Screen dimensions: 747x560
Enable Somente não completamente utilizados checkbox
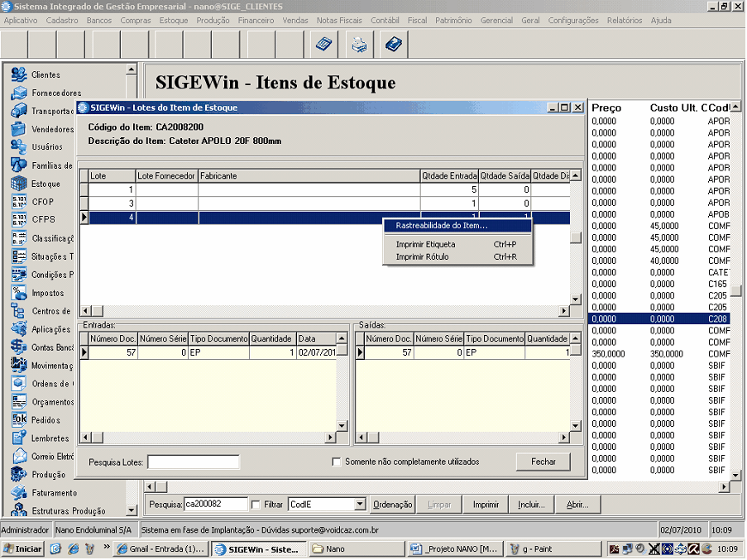pyautogui.click(x=337, y=462)
